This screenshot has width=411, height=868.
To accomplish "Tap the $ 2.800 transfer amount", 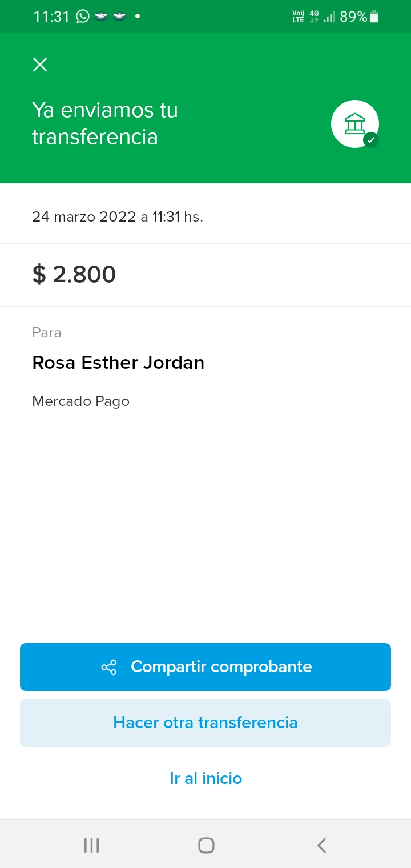I will 74,274.
